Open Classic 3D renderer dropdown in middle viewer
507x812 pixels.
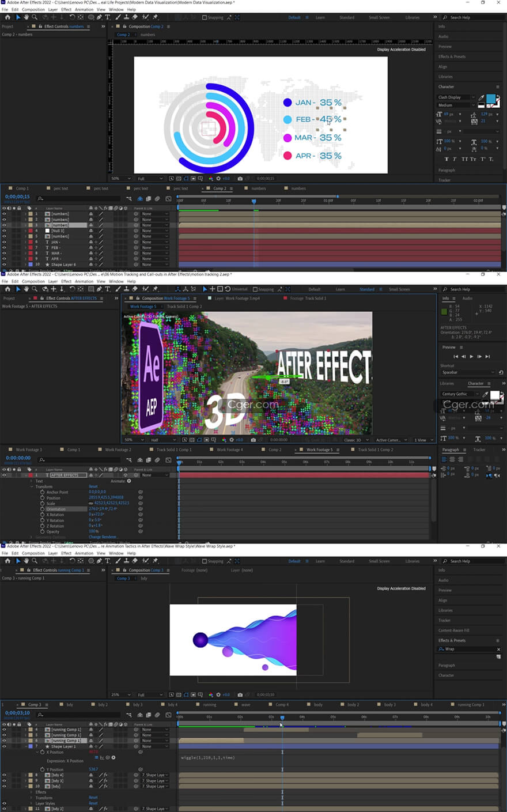pos(357,440)
